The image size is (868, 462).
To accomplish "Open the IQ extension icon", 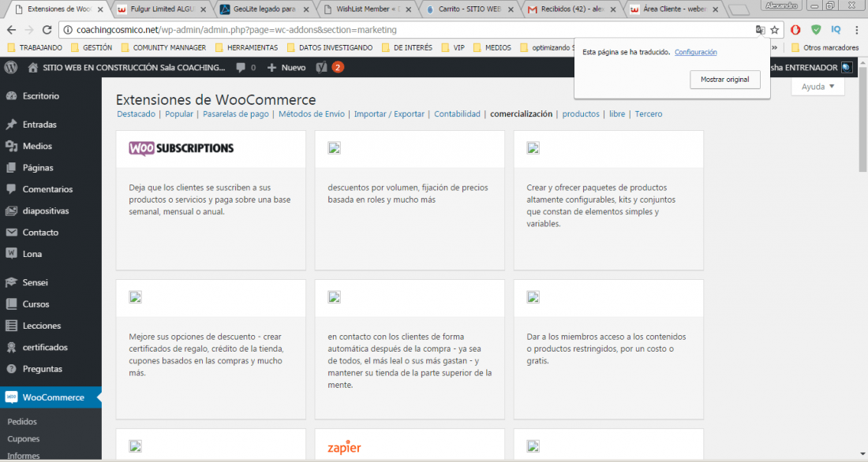I will pos(836,30).
